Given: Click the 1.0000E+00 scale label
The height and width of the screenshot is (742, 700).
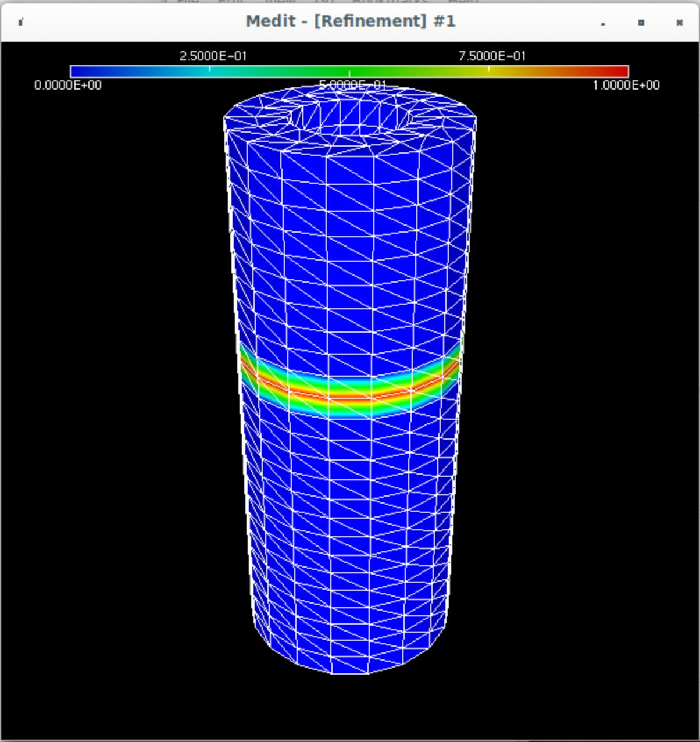Looking at the screenshot, I should [626, 85].
